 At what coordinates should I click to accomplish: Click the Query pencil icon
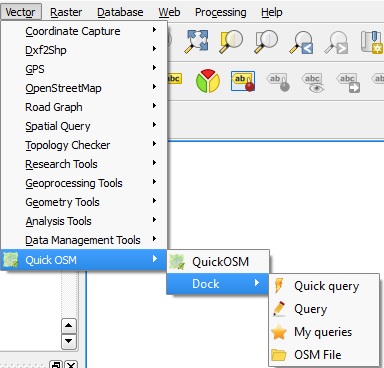tap(279, 309)
